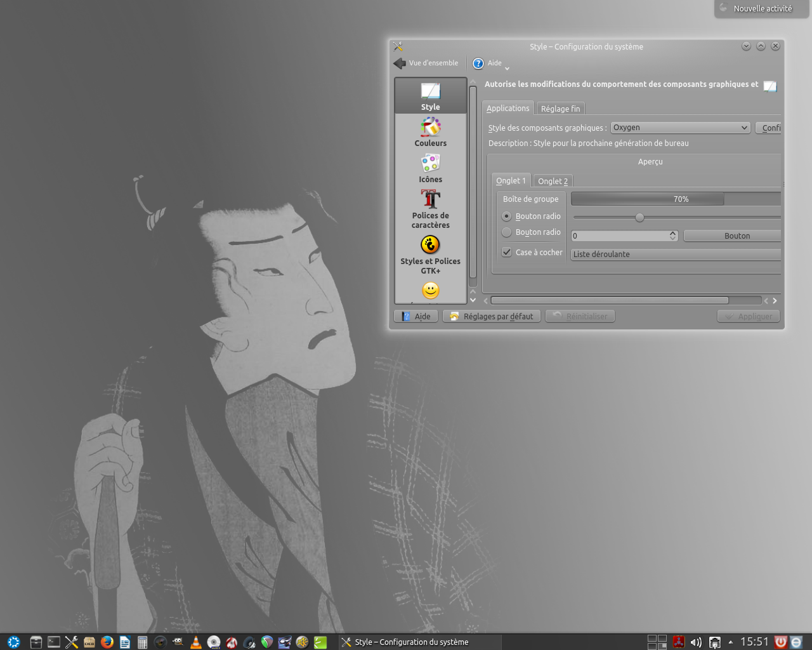This screenshot has width=812, height=650.
Task: Click the sidebar vertical scrollbar thumb
Action: click(x=473, y=182)
